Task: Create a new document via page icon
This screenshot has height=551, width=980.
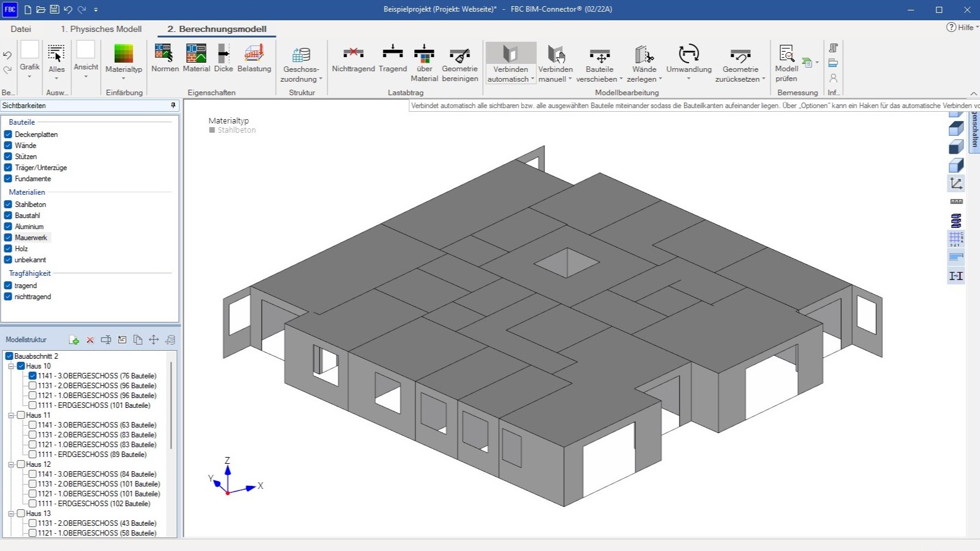Action: coord(28,9)
